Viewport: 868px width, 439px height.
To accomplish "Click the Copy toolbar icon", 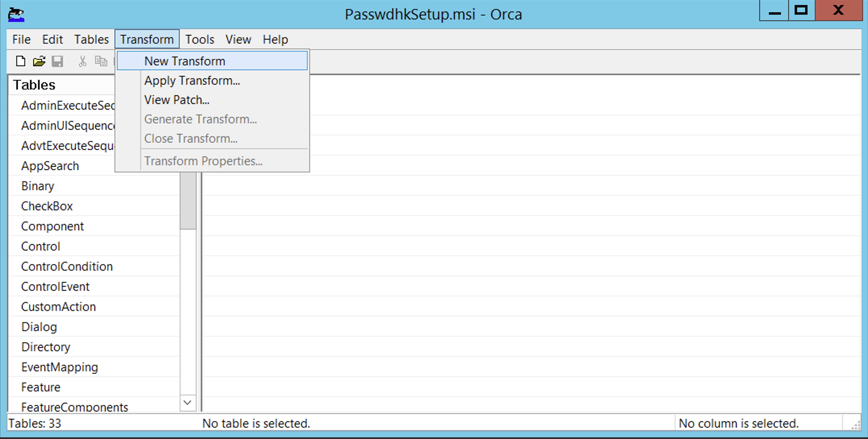I will point(101,61).
